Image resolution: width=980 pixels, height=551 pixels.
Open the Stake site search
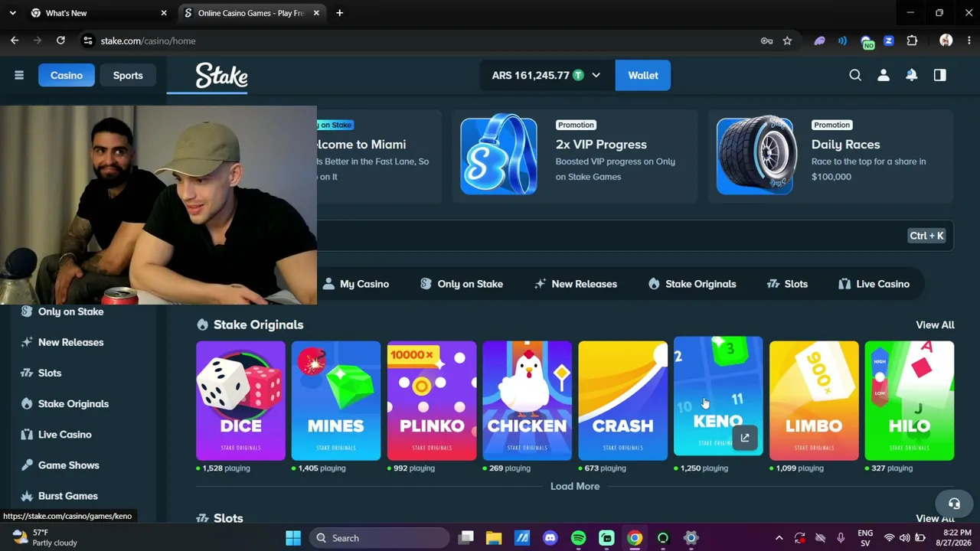pos(855,75)
